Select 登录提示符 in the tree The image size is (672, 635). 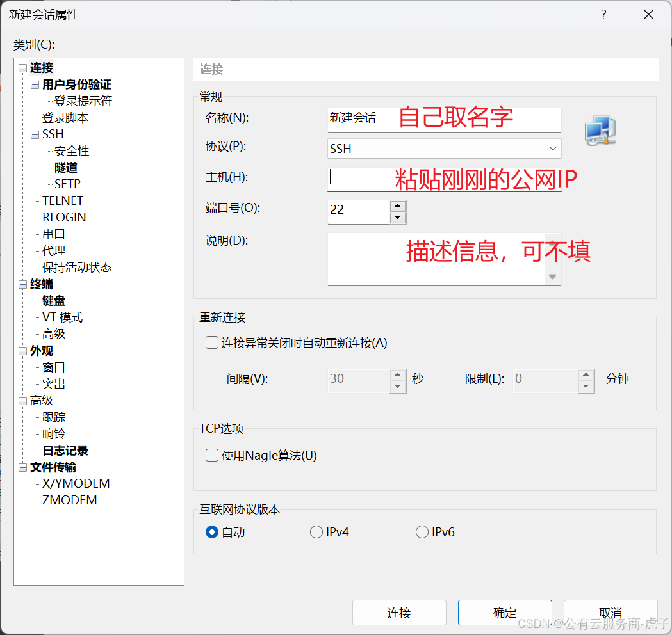tap(83, 101)
